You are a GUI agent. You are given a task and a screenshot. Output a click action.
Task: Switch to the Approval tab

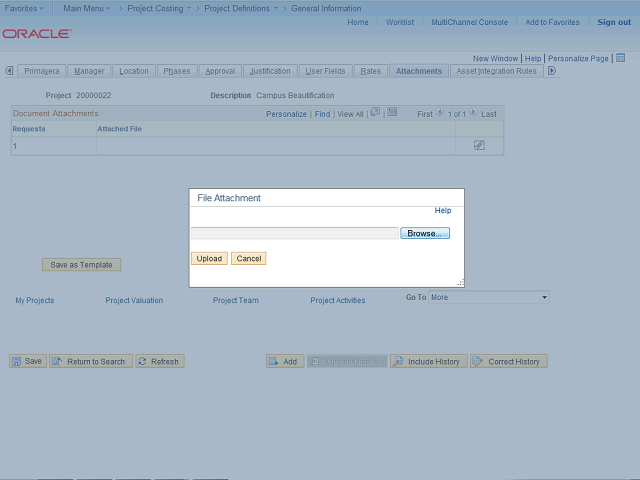coord(220,71)
